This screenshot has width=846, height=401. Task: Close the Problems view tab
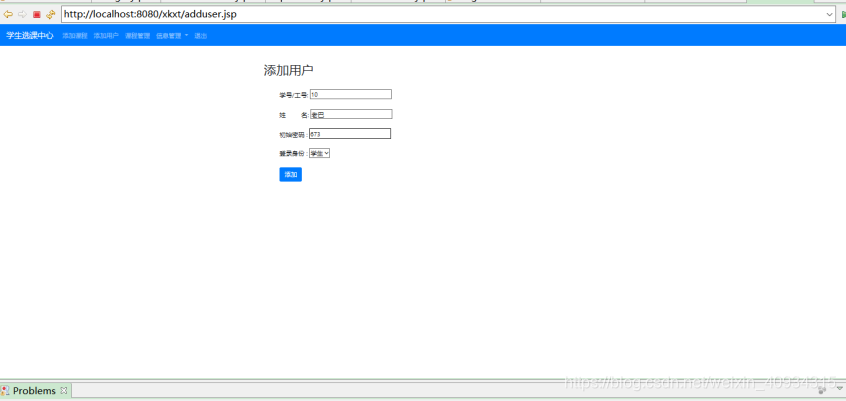click(x=64, y=390)
